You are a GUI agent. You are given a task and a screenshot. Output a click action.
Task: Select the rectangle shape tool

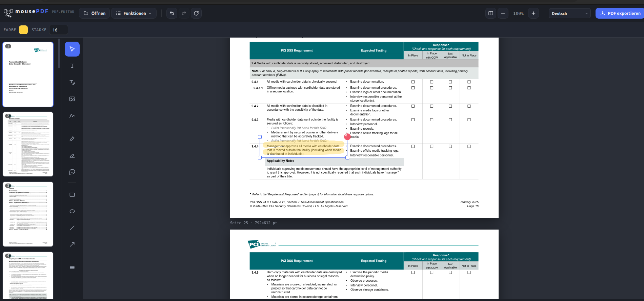click(x=72, y=195)
